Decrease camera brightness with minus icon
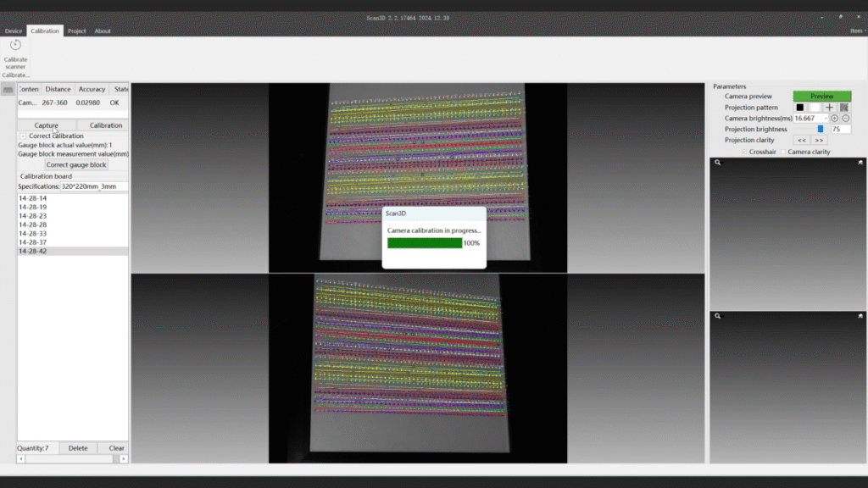The width and height of the screenshot is (868, 488). 846,119
